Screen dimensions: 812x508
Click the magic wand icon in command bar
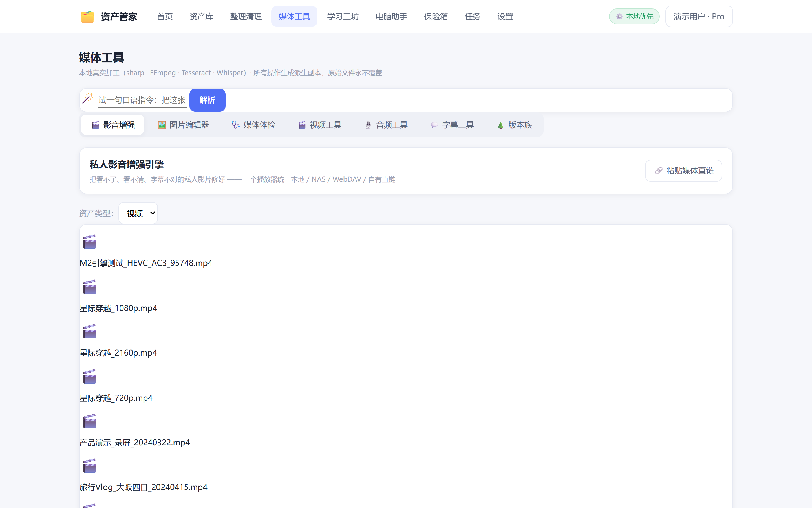click(x=88, y=99)
